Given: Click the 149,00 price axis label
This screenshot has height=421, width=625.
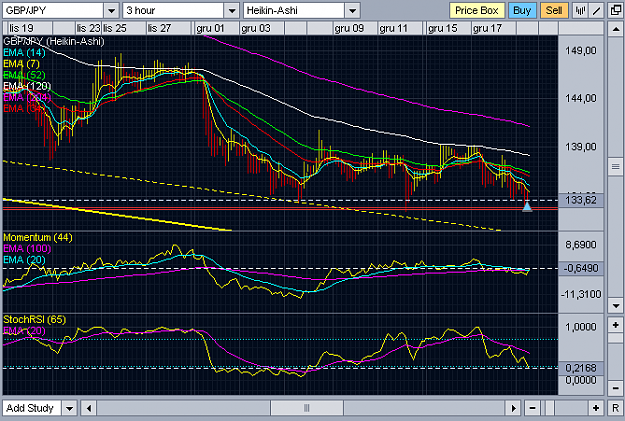Looking at the screenshot, I should coord(581,51).
